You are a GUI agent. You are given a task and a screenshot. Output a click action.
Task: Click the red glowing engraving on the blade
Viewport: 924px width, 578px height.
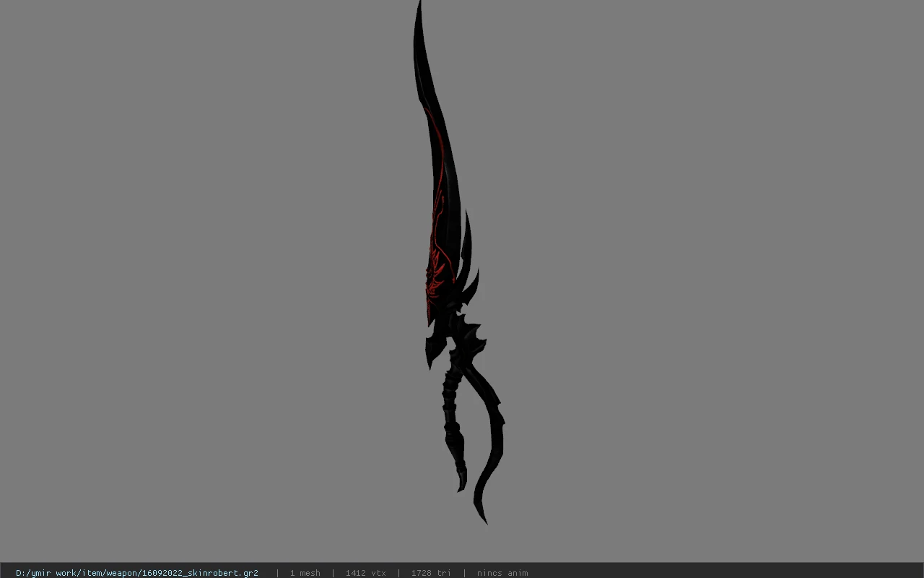(x=435, y=278)
